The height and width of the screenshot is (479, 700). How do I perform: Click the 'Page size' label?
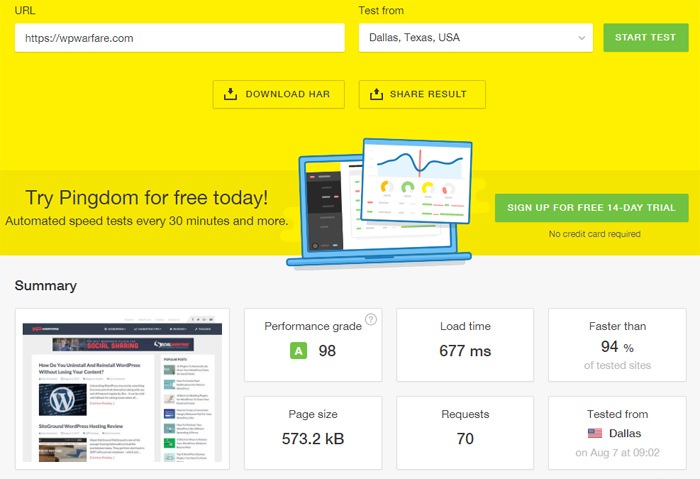(313, 414)
